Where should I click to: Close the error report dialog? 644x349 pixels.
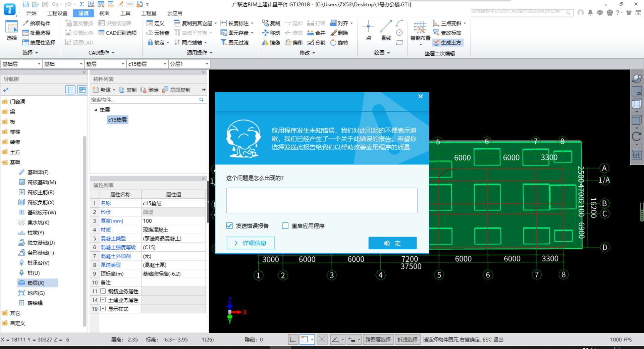421,96
